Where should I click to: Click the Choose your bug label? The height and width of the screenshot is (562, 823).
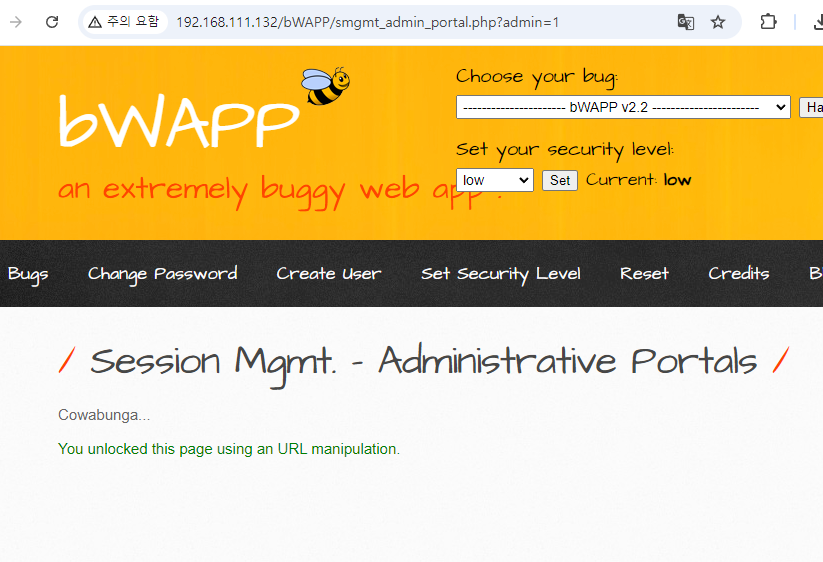point(537,78)
